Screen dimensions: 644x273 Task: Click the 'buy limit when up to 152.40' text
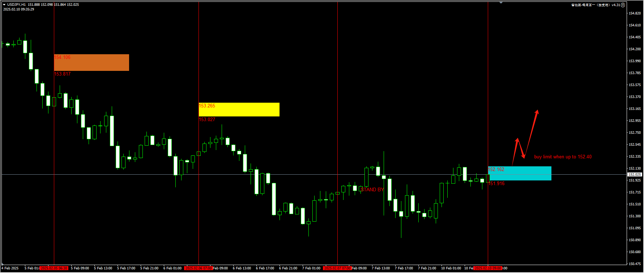point(563,157)
